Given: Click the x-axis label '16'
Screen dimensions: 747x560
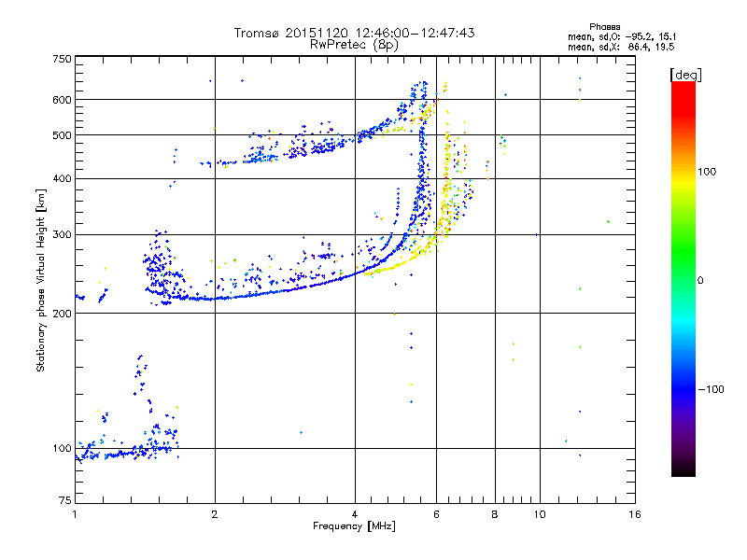Looking at the screenshot, I should coord(635,514).
